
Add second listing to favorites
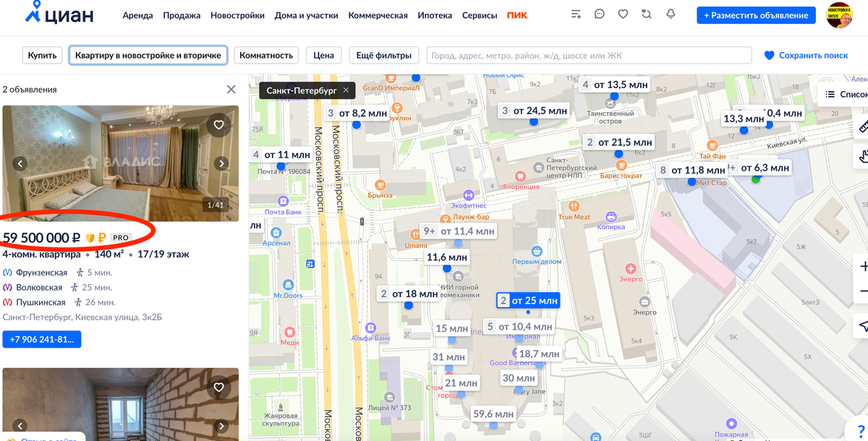[218, 388]
